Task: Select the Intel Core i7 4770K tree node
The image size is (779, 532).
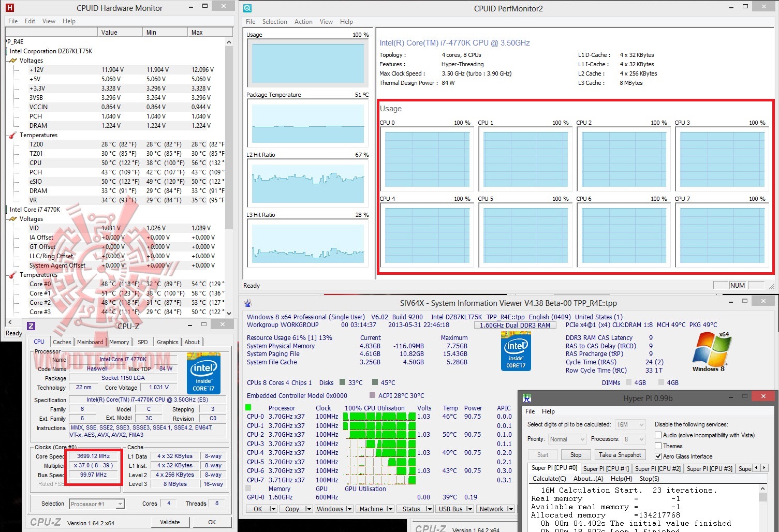Action: (x=35, y=210)
